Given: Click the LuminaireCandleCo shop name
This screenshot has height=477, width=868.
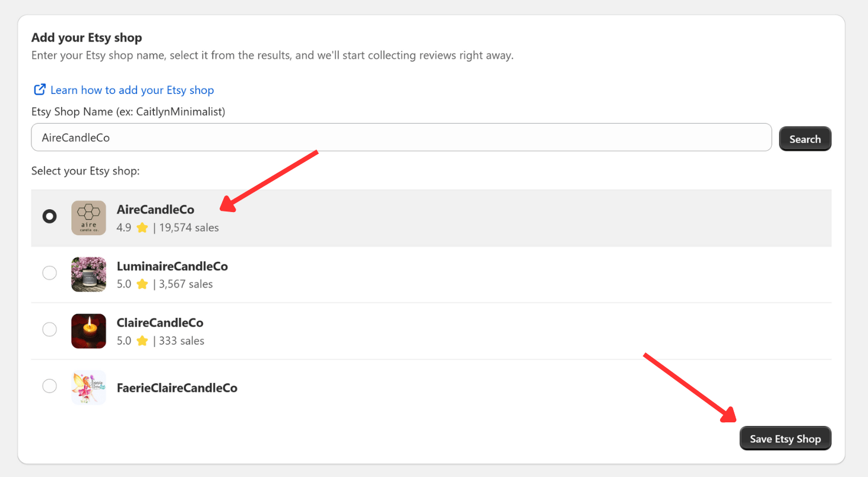Looking at the screenshot, I should point(172,266).
